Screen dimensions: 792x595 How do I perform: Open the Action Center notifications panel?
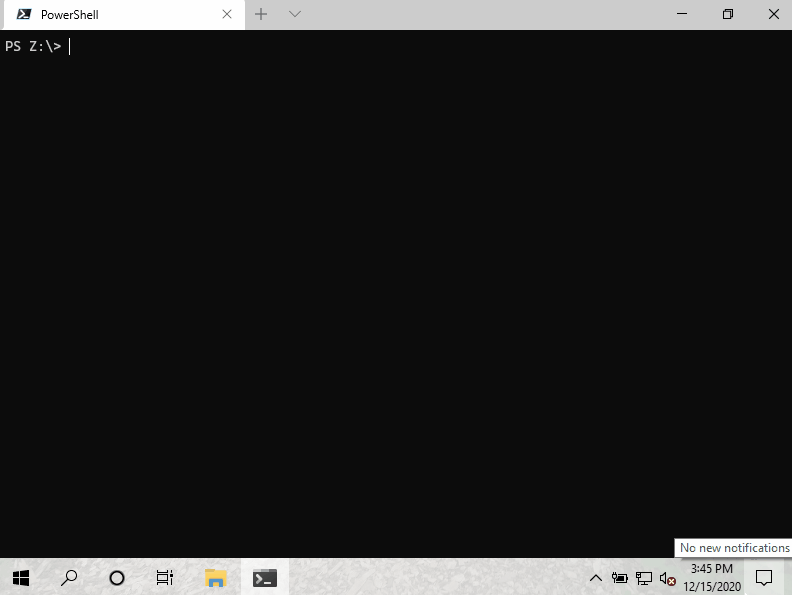pos(764,577)
